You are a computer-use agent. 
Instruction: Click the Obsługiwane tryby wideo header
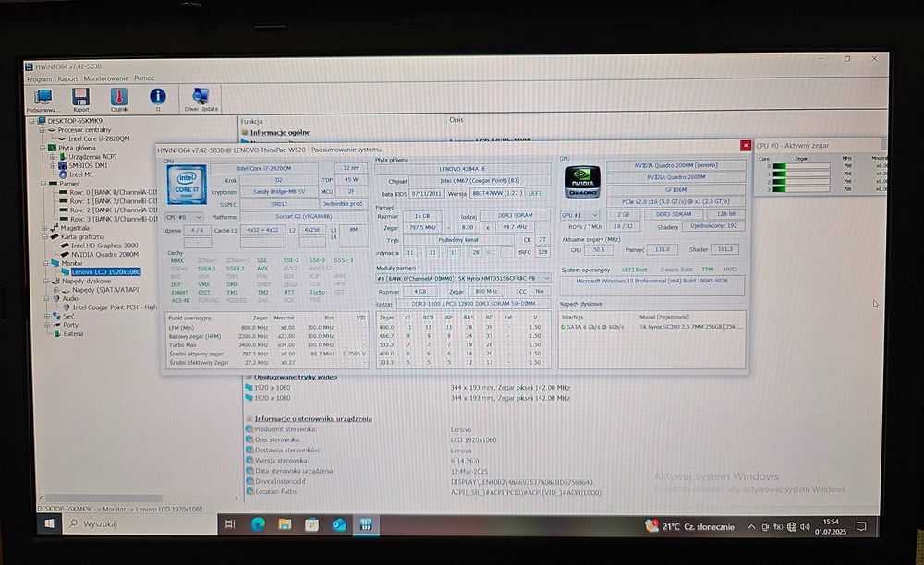[x=296, y=378]
